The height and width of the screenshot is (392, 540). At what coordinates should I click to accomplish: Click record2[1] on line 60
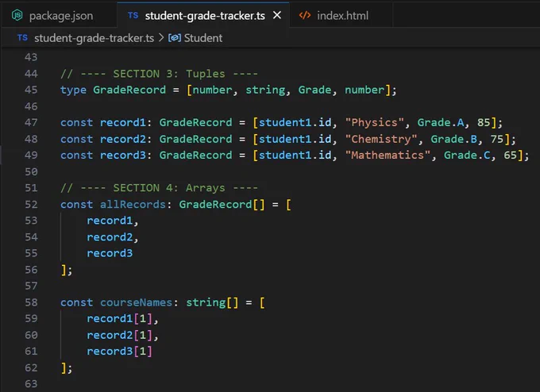pos(119,335)
